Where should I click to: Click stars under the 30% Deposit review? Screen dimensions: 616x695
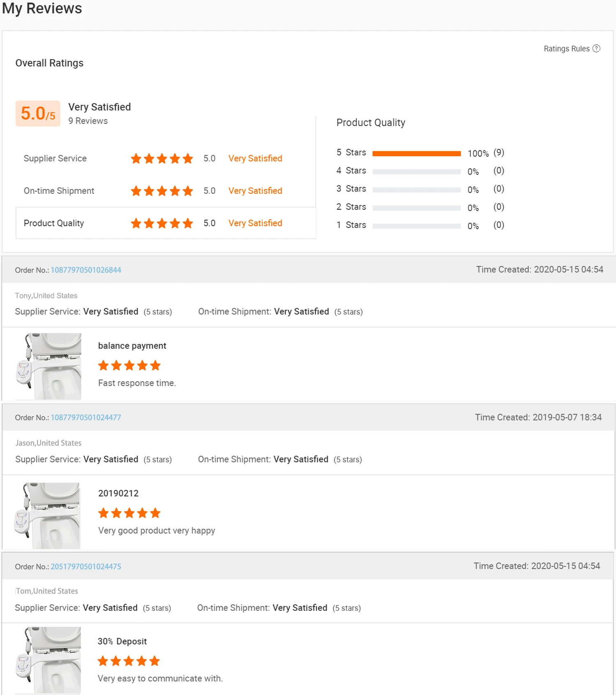coord(129,661)
